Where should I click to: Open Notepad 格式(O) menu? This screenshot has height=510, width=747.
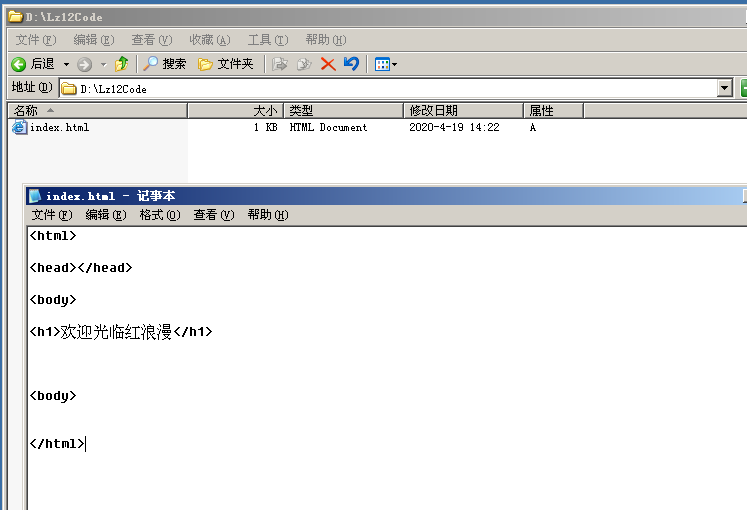pyautogui.click(x=160, y=215)
